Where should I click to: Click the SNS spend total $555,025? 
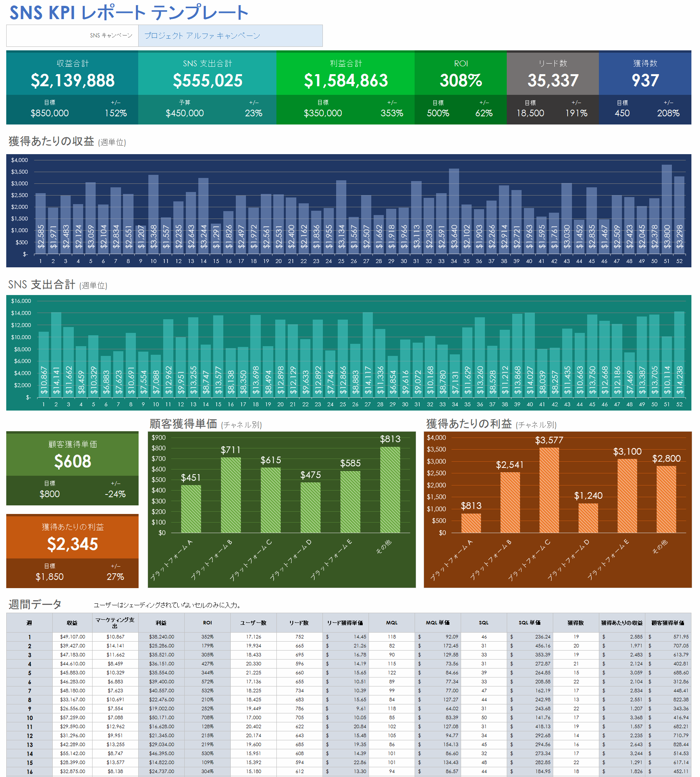point(208,80)
